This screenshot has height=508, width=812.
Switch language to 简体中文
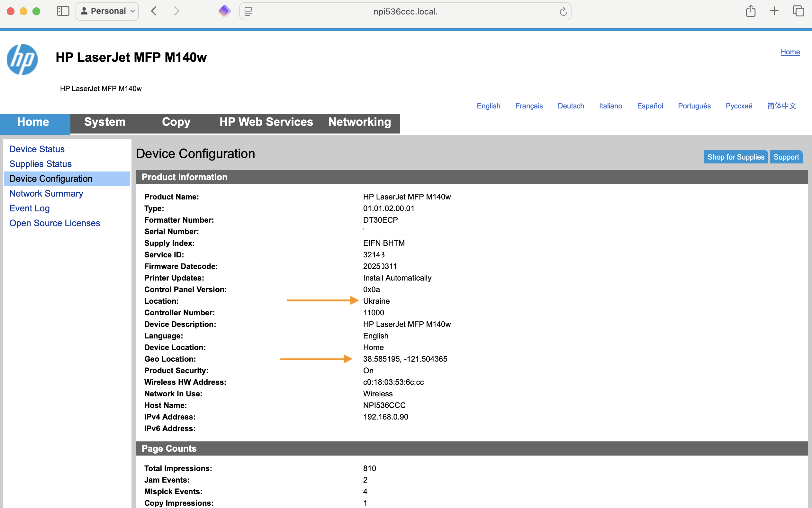pyautogui.click(x=781, y=106)
